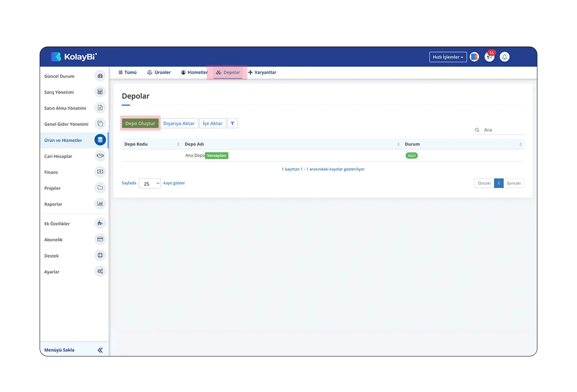The width and height of the screenshot is (577, 392).
Task: Sort by the Depo Adı column
Action: 292,144
